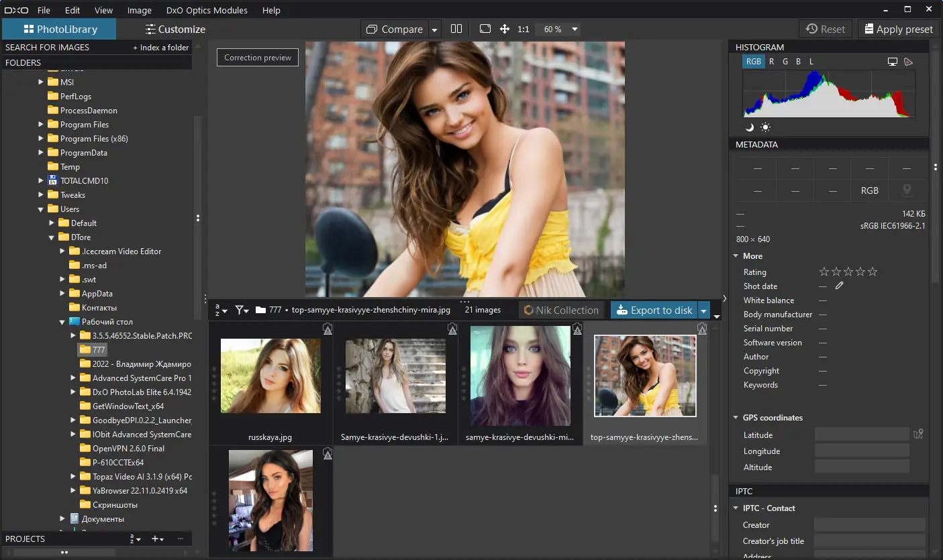Image resolution: width=943 pixels, height=560 pixels.
Task: Show highlight clipping with sun icon
Action: tap(765, 127)
